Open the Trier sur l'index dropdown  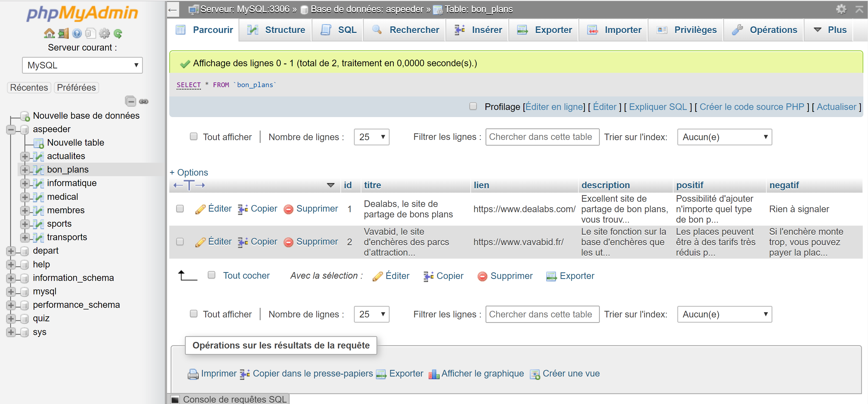[x=724, y=137]
